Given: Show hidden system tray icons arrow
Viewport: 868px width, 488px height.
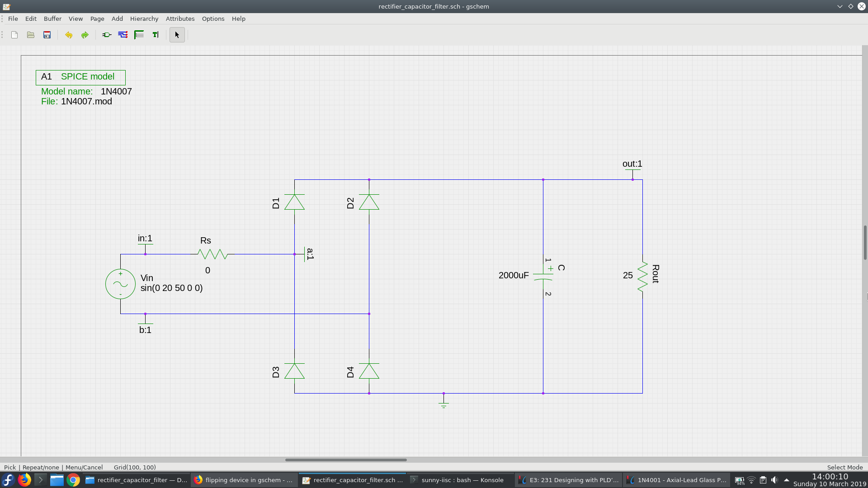Looking at the screenshot, I should click(786, 480).
